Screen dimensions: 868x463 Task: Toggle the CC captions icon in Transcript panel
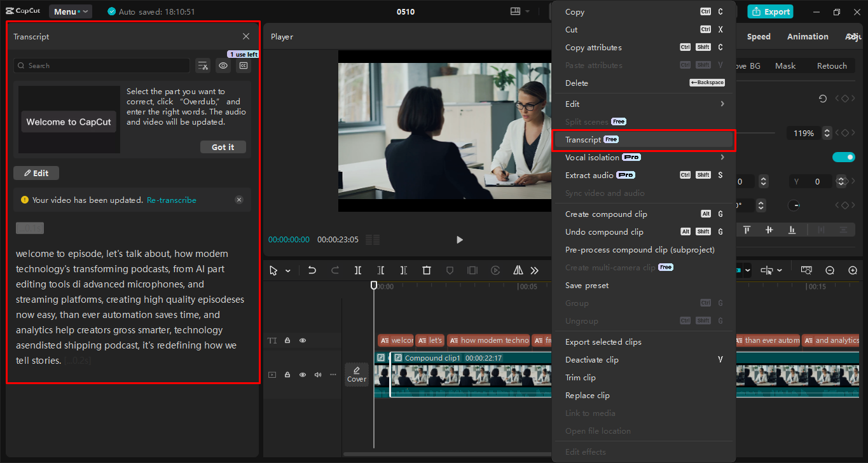(243, 66)
